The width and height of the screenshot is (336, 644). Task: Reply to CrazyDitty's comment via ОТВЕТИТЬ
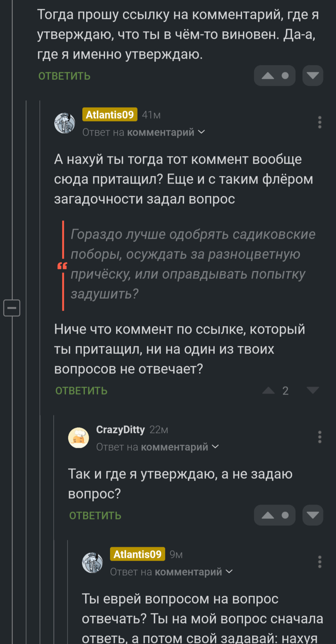(95, 515)
